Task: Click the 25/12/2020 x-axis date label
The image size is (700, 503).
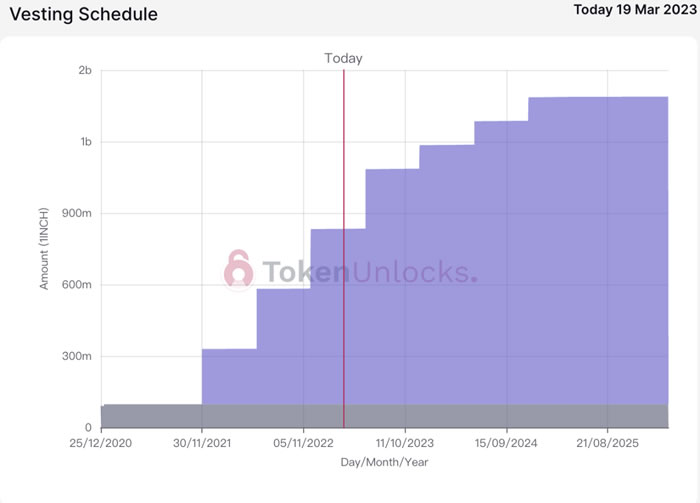Action: (101, 443)
